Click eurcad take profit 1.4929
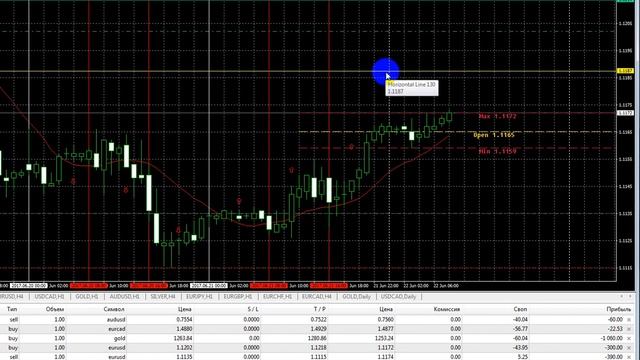 click(x=318, y=329)
